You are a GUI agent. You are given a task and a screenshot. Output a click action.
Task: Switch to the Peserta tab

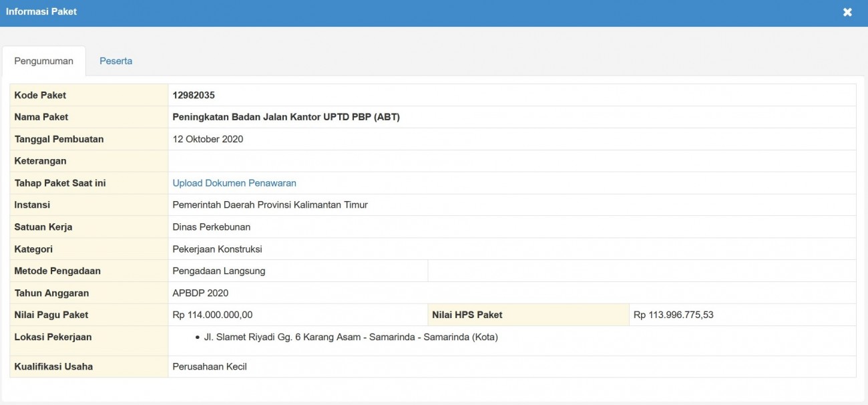[x=116, y=61]
